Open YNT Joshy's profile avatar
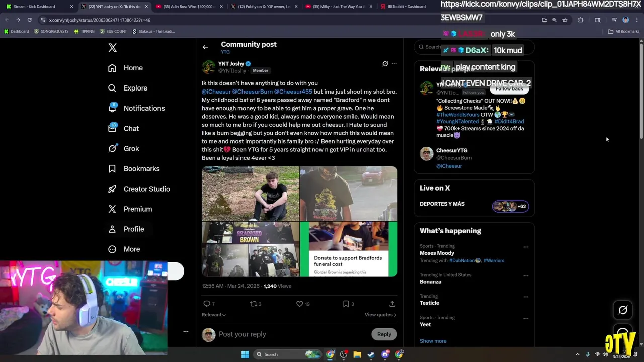Viewport: 644px width, 362px height. tap(208, 67)
